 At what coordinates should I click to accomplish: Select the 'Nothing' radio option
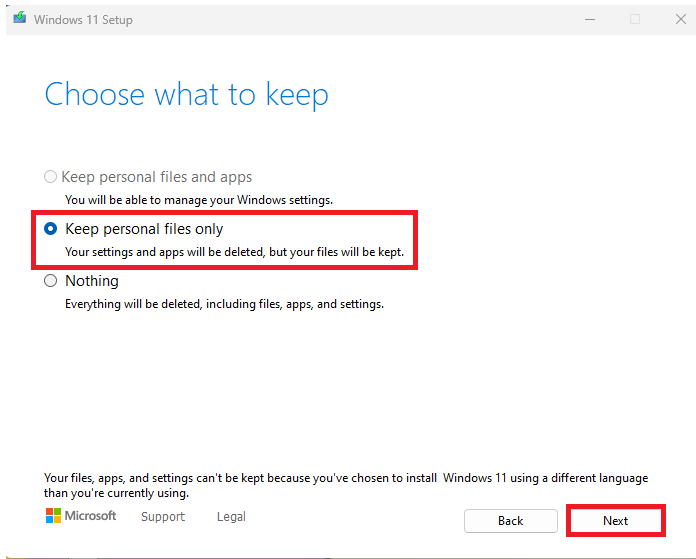(51, 281)
